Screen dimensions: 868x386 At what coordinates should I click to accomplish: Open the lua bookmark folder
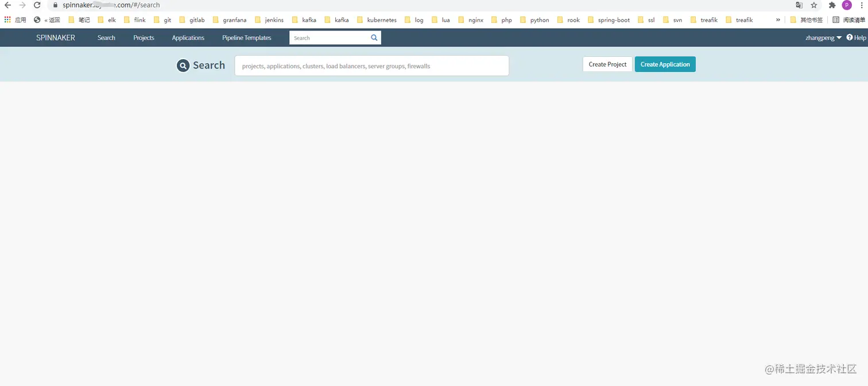(441, 20)
